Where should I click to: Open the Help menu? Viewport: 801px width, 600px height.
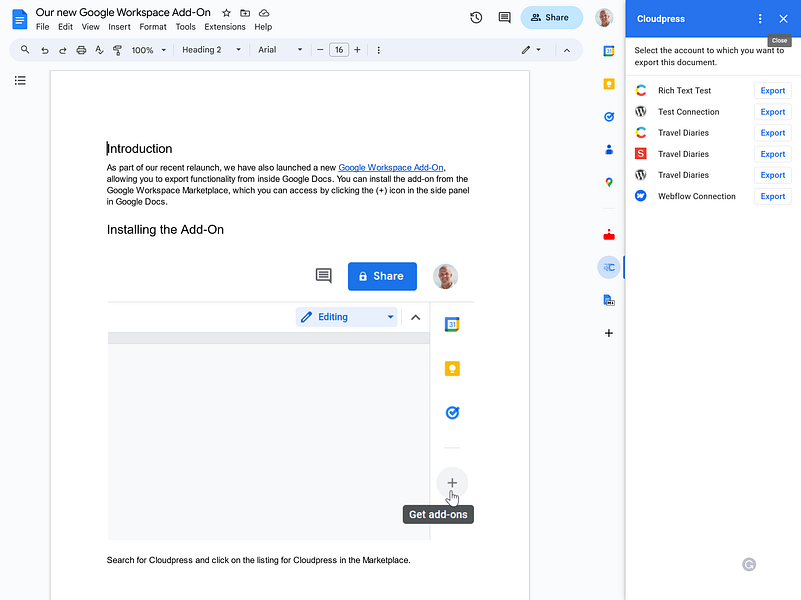pyautogui.click(x=263, y=27)
